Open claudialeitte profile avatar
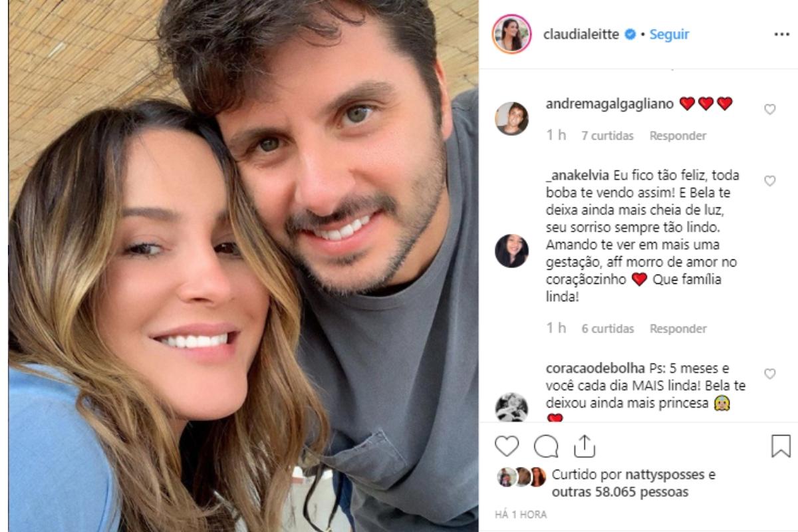The width and height of the screenshot is (798, 532). [x=512, y=34]
